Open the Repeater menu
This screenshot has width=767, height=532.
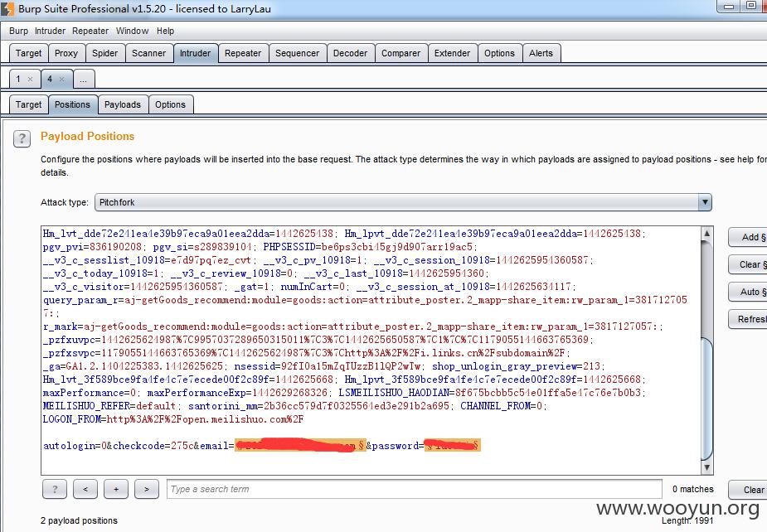[x=90, y=31]
